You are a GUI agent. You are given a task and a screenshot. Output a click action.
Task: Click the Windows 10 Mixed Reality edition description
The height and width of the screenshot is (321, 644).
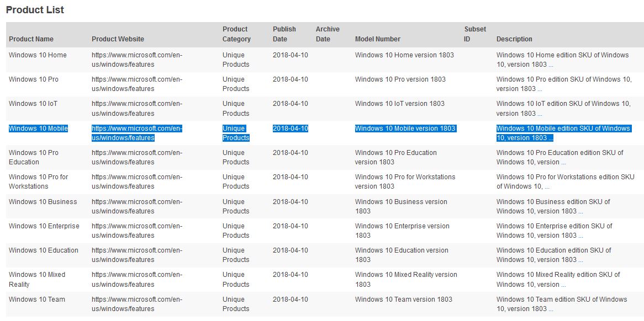tap(558, 279)
